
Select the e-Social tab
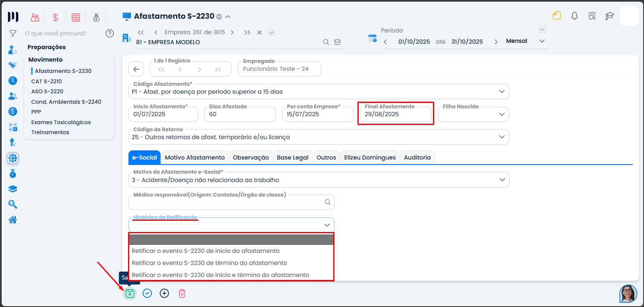coord(144,157)
